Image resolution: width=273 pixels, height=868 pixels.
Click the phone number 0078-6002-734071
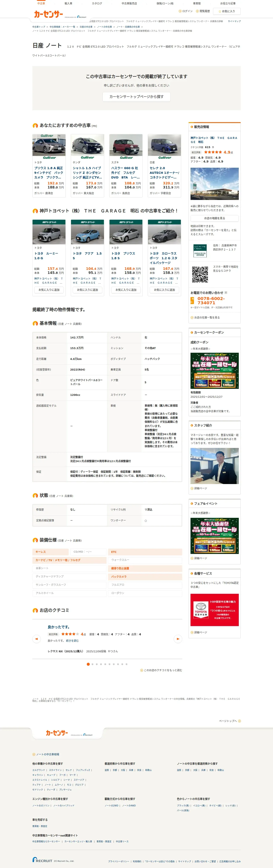(x=211, y=301)
